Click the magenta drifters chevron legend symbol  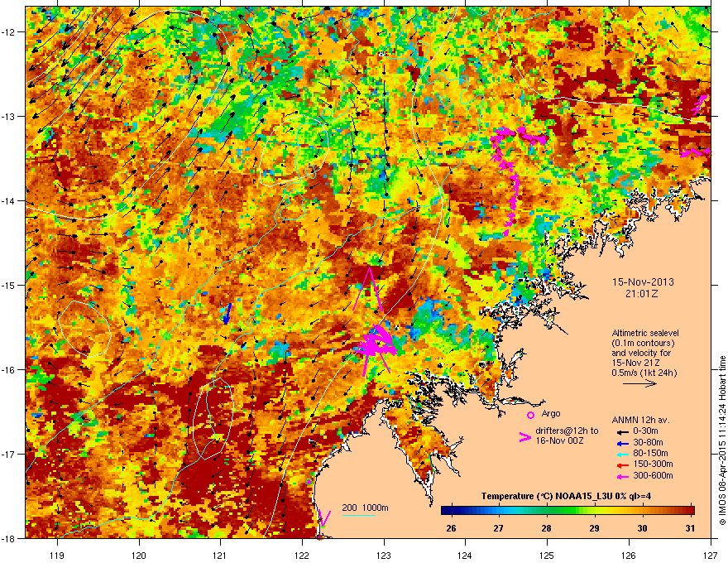click(x=524, y=437)
